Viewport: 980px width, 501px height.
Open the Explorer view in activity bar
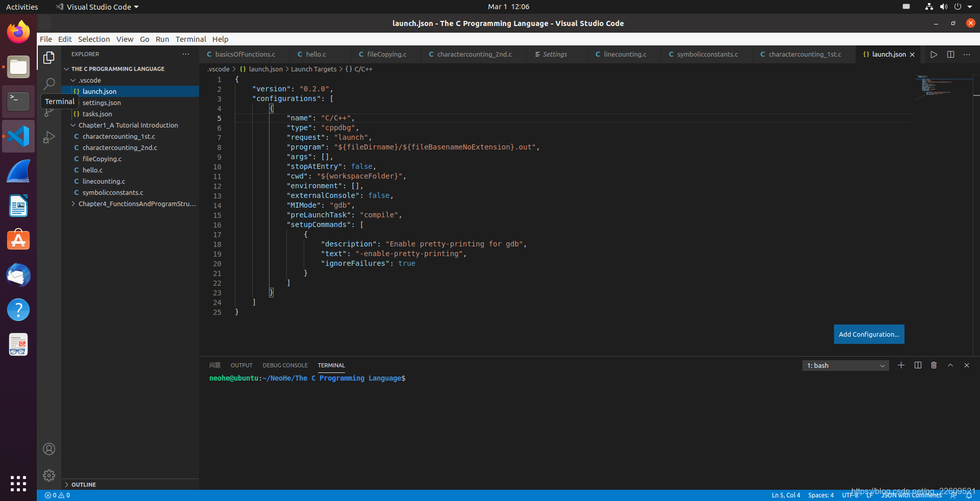click(49, 58)
